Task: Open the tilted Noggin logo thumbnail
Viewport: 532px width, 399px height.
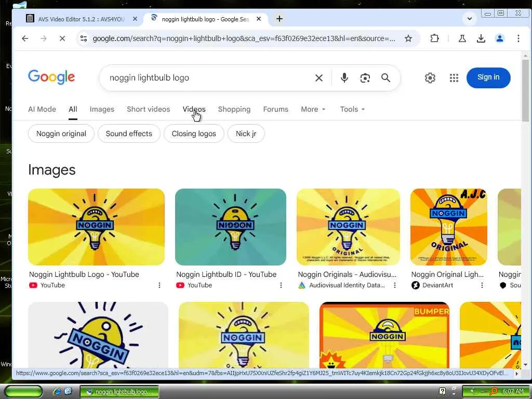Action: coord(98,335)
